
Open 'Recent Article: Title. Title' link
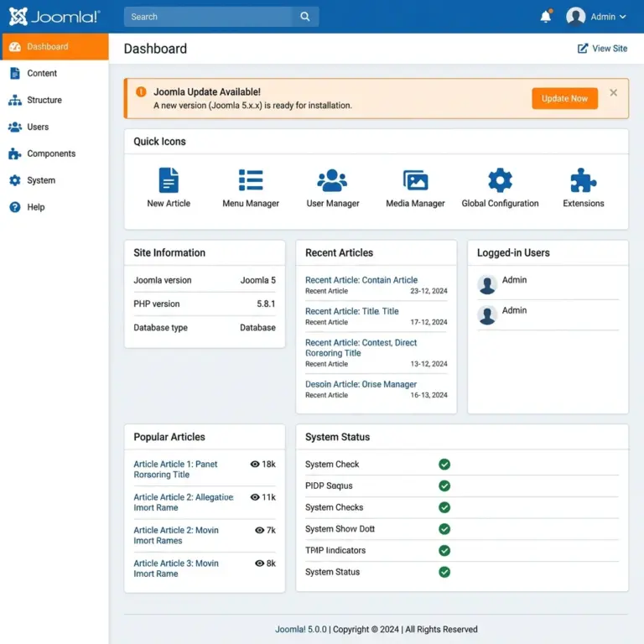coord(351,311)
